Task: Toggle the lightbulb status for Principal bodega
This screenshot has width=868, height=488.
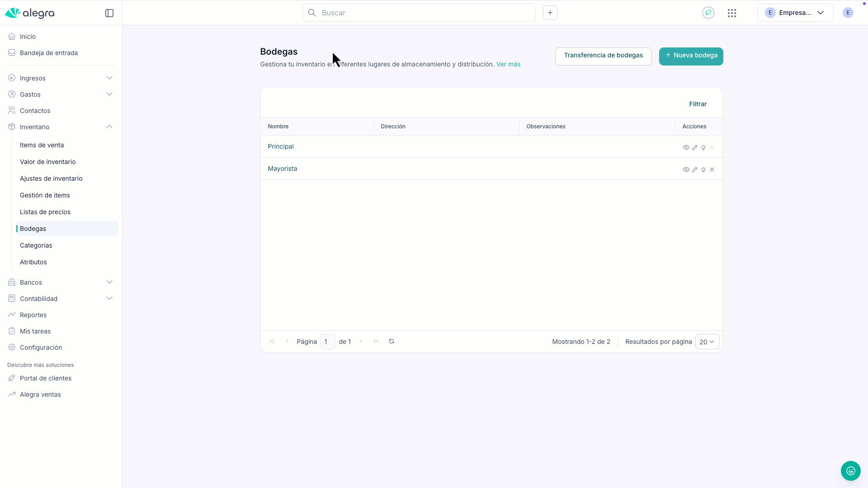Action: coord(703,147)
